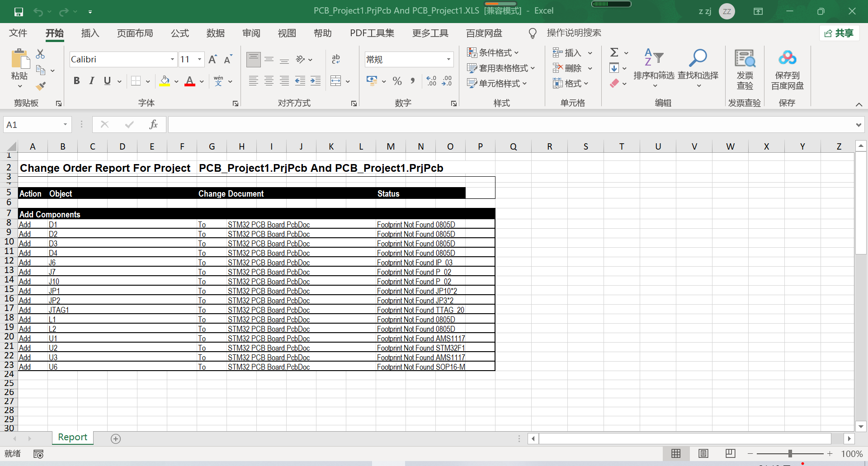Toggle top vertical alignment
The height and width of the screenshot is (466, 868).
(254, 59)
